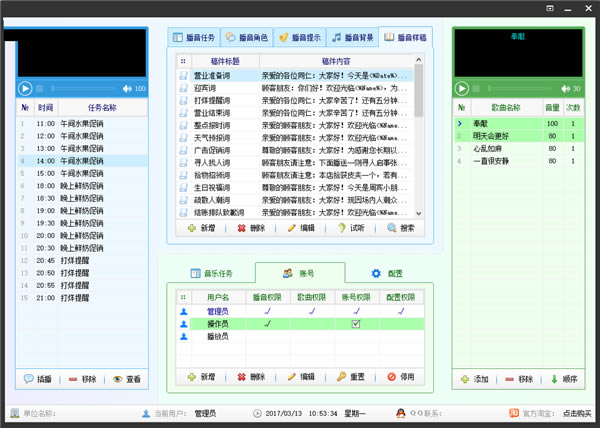Click 删除 in the account panel toolbar

[x=251, y=377]
